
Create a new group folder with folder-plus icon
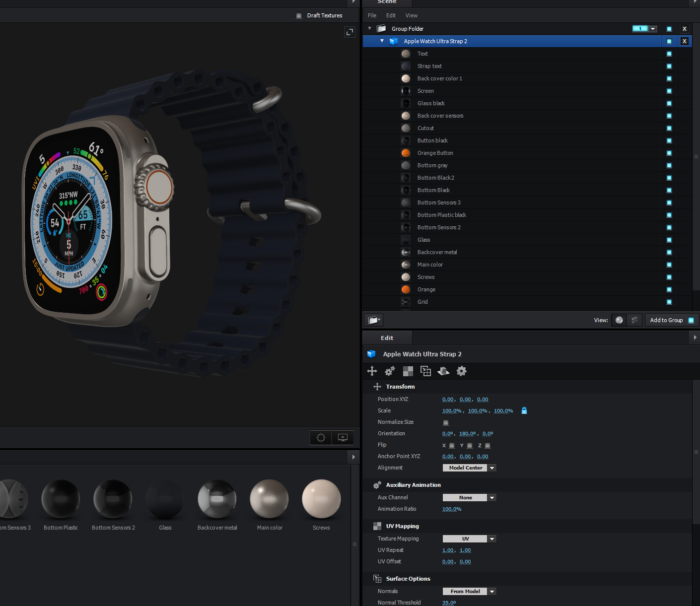[374, 320]
